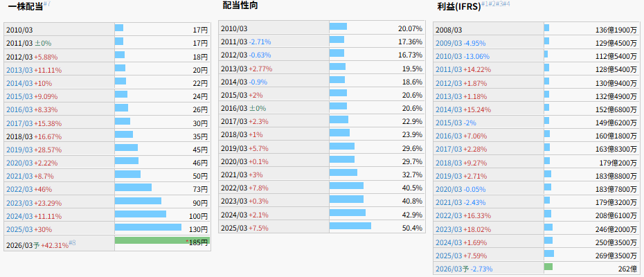Open footnote #7 beside 一株配当 heading
The height and width of the screenshot is (277, 644).
pyautogui.click(x=47, y=4)
